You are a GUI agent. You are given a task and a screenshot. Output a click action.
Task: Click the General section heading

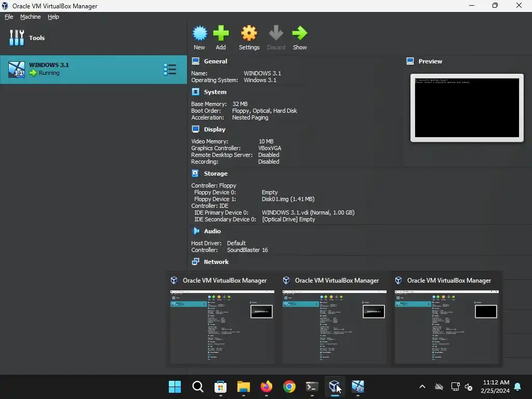(216, 61)
